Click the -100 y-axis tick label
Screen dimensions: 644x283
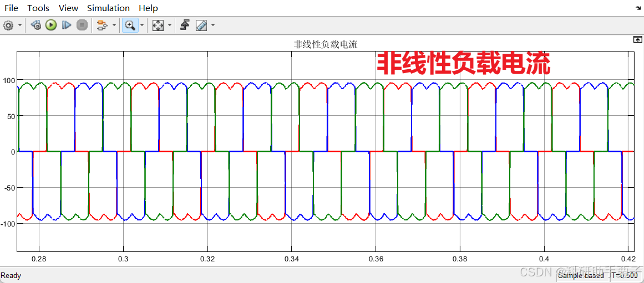[7, 224]
